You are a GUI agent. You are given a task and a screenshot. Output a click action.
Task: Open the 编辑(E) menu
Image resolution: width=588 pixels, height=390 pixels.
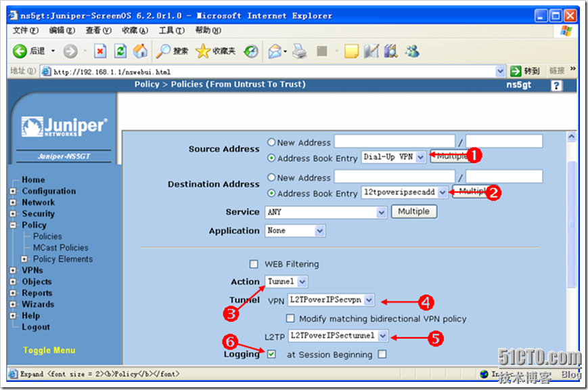tap(62, 30)
